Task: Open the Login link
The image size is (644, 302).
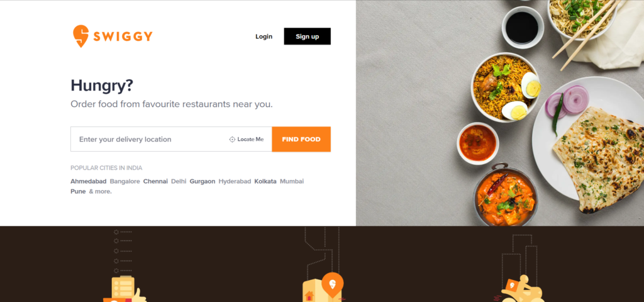Action: (x=264, y=36)
